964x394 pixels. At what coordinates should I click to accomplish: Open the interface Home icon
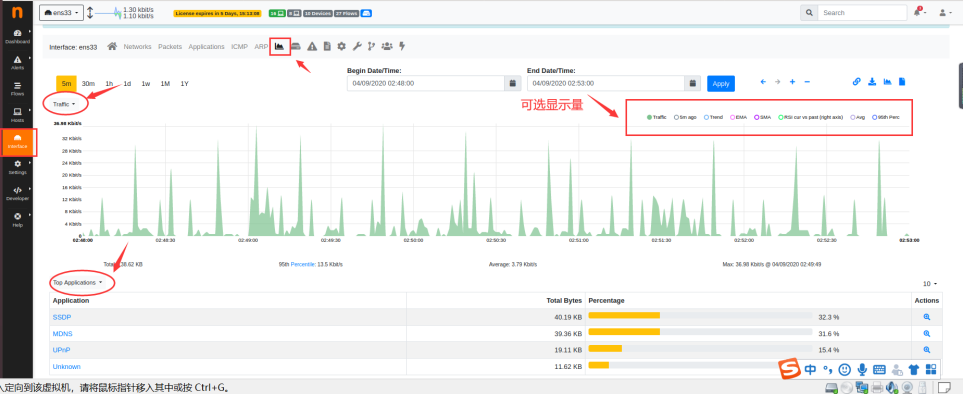(112, 46)
